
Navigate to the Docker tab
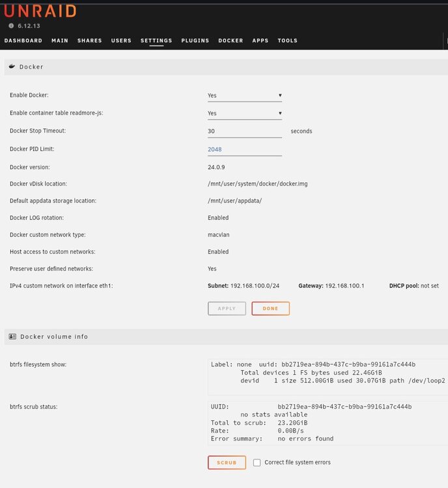[x=231, y=40]
